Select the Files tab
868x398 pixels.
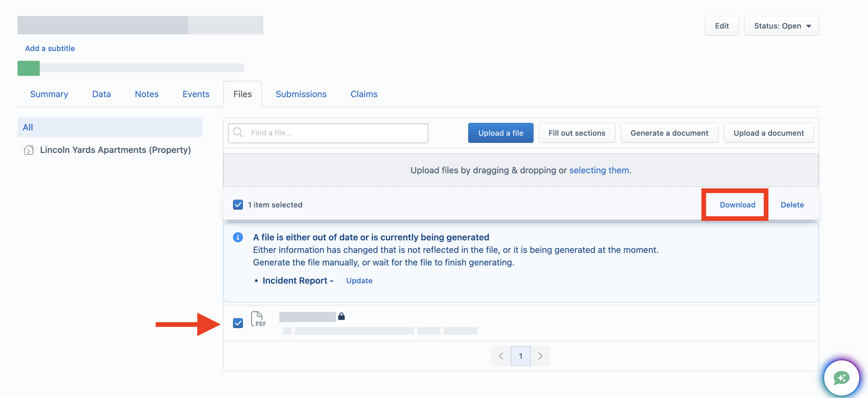pos(242,94)
